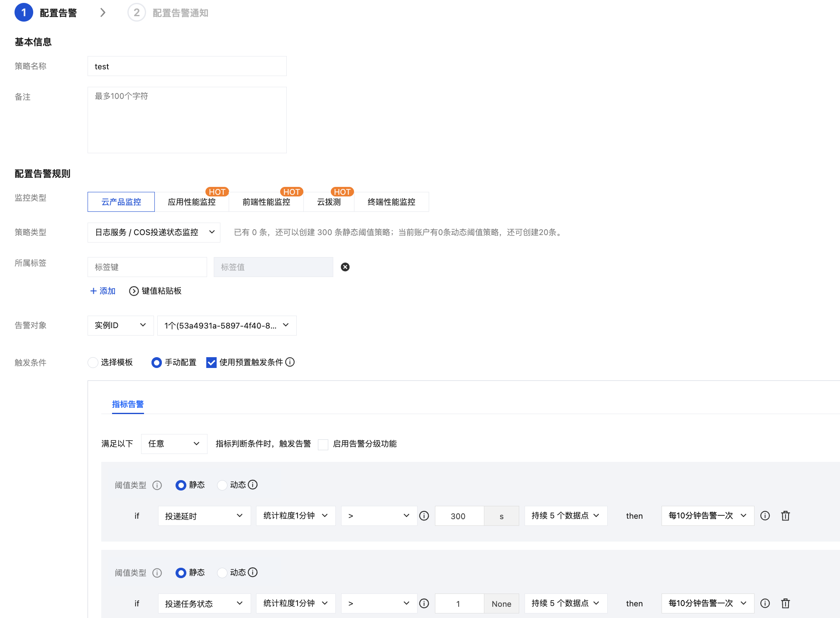Enable 启用告警分级功能 checkbox
Screen dimensions: 840x618
pyautogui.click(x=323, y=444)
